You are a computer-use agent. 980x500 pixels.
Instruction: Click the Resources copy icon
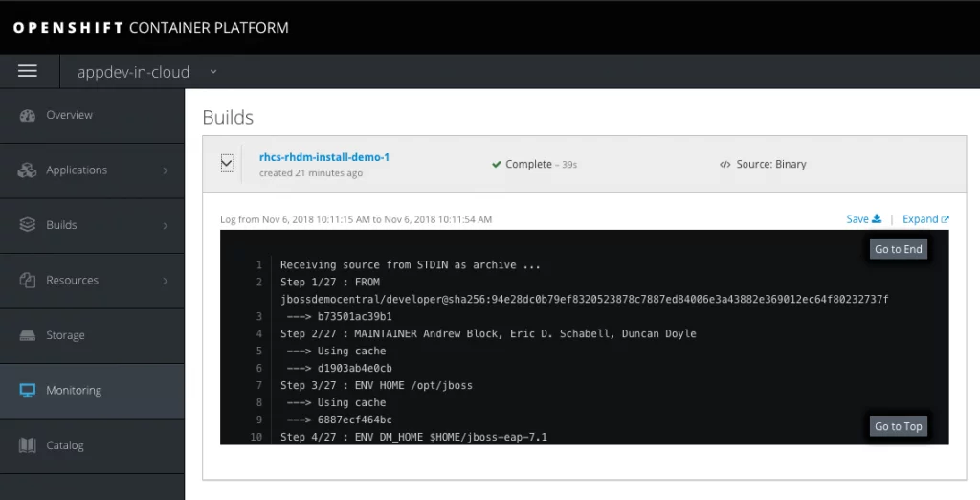28,280
